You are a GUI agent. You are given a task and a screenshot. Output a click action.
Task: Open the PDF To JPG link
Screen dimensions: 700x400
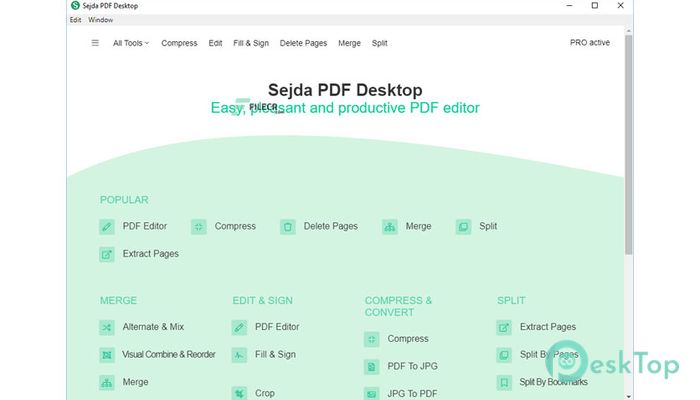tap(412, 366)
